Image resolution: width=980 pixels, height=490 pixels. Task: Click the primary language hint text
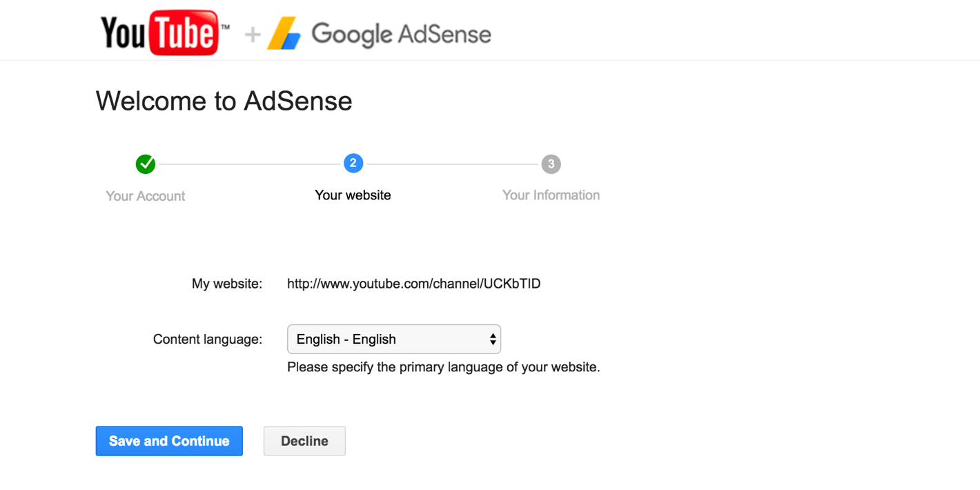coord(443,367)
